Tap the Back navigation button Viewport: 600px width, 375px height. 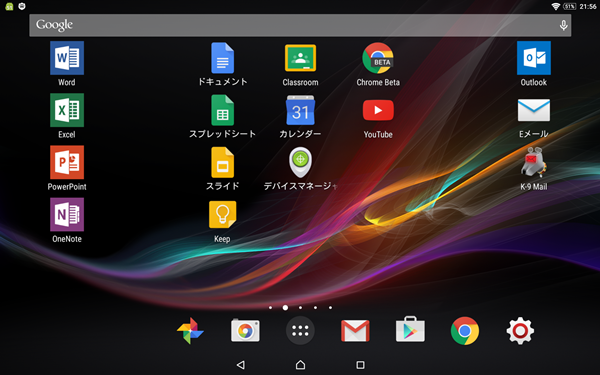point(241,365)
